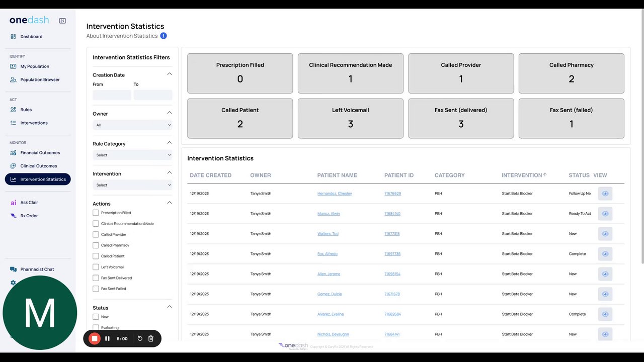This screenshot has height=362, width=644.
Task: Check the Called Provider filter
Action: point(96,234)
